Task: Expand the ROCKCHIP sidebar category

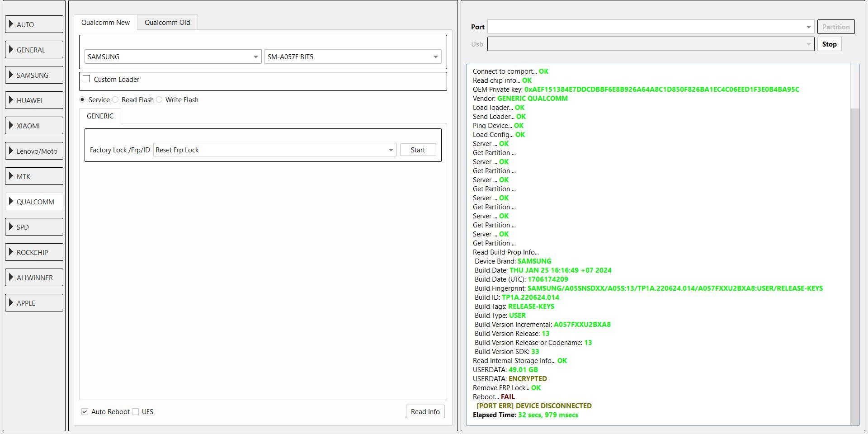Action: coord(34,252)
